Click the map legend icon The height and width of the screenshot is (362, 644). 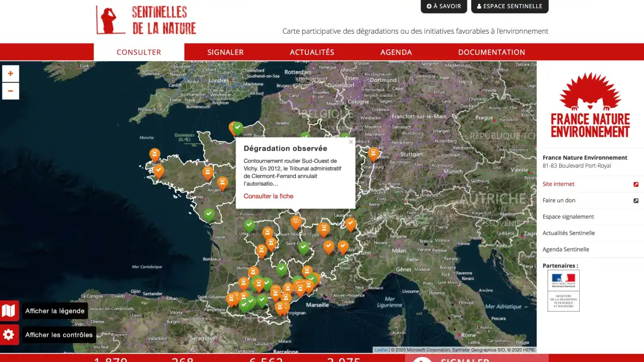coord(9,310)
